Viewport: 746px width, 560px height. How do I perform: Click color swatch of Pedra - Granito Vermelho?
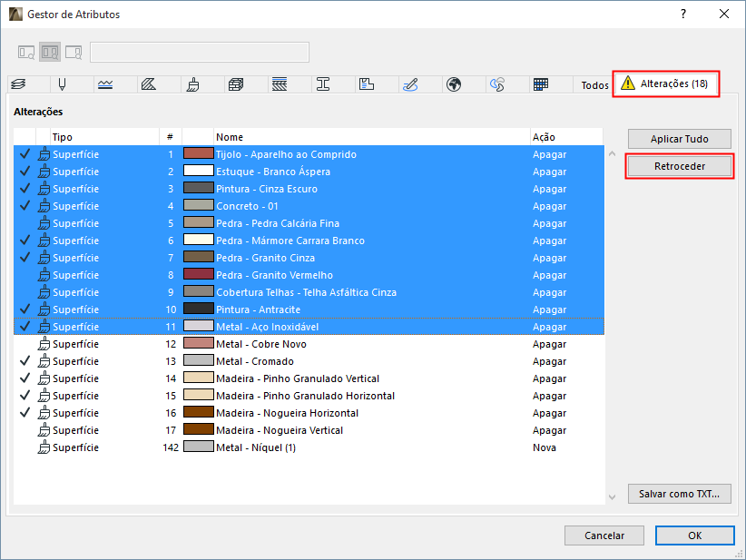[199, 274]
